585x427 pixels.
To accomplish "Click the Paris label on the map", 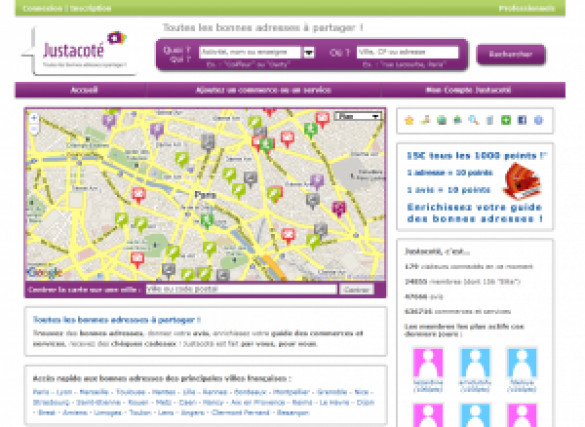I will [205, 195].
